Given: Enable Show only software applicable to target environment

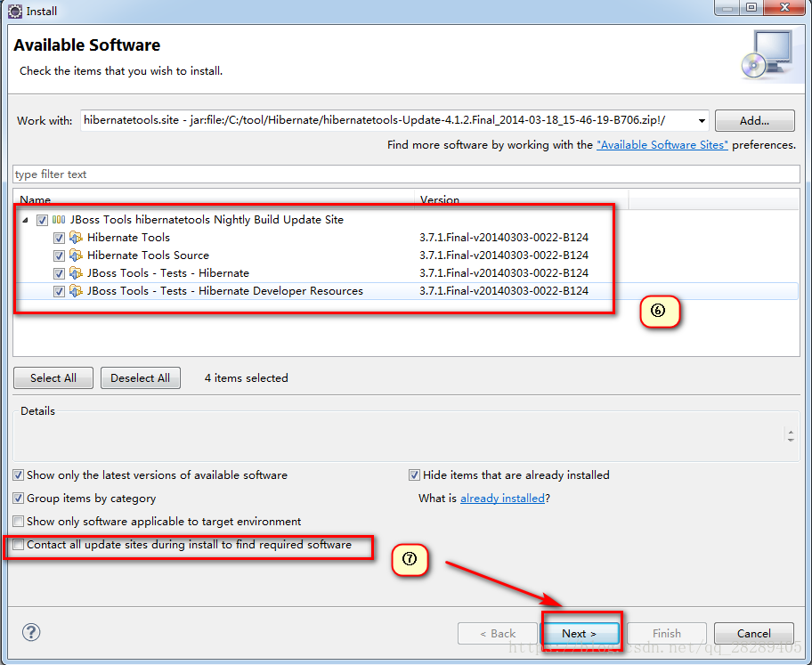Looking at the screenshot, I should point(18,521).
